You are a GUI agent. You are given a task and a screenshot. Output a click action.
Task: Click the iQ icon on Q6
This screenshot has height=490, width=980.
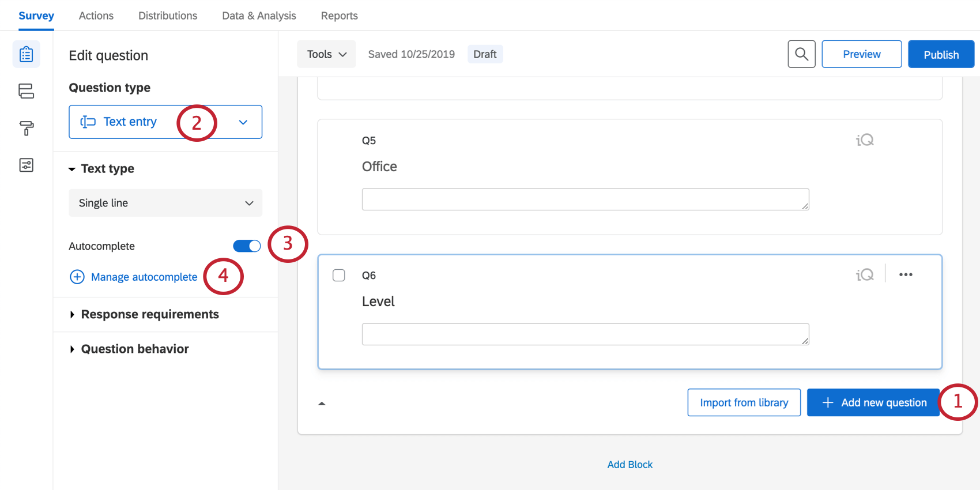tap(865, 275)
